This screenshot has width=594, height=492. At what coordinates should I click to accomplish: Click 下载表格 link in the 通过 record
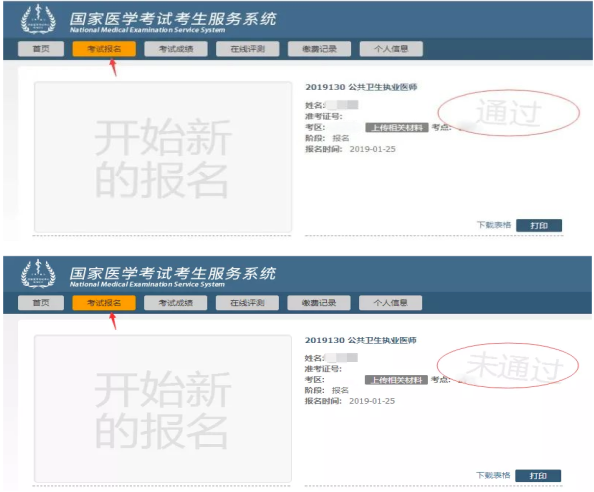(494, 225)
